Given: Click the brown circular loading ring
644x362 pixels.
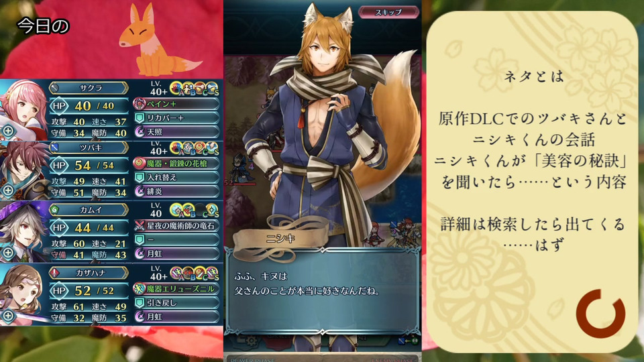Looking at the screenshot, I should [x=600, y=314].
